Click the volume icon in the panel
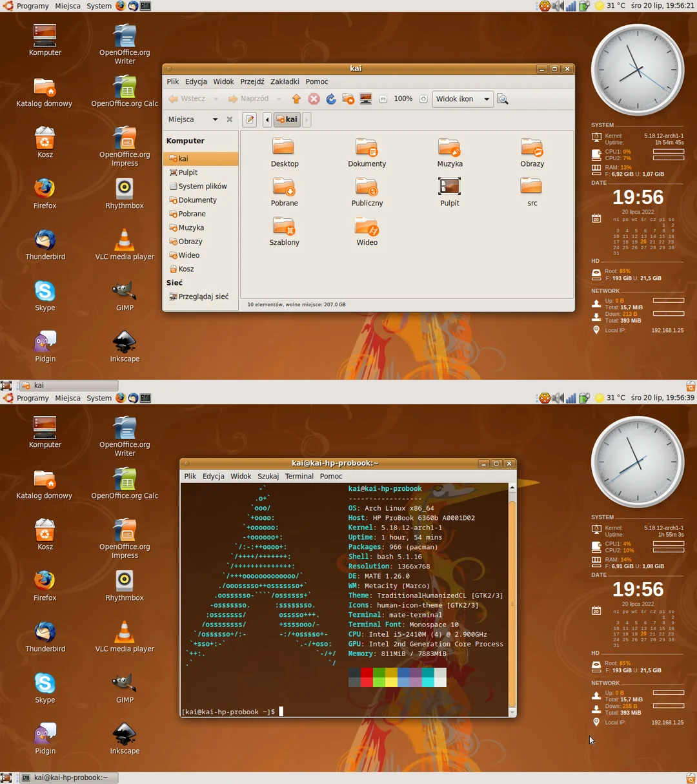Screen dimensions: 697x784 coord(558,6)
